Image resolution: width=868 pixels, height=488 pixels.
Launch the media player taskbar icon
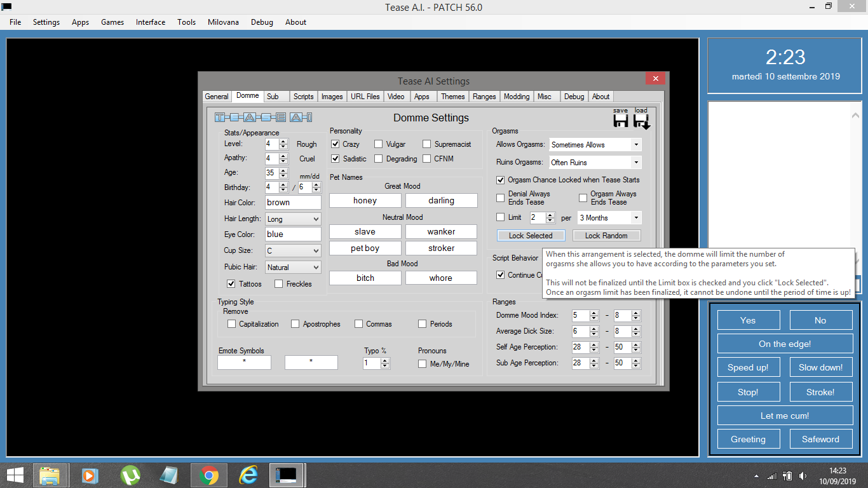point(90,475)
